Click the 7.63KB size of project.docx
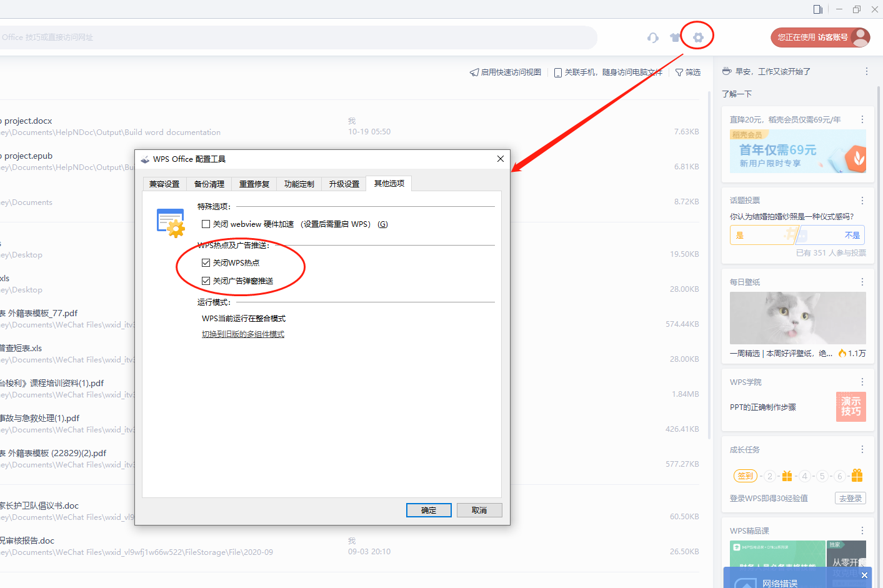The width and height of the screenshot is (883, 588). (686, 132)
